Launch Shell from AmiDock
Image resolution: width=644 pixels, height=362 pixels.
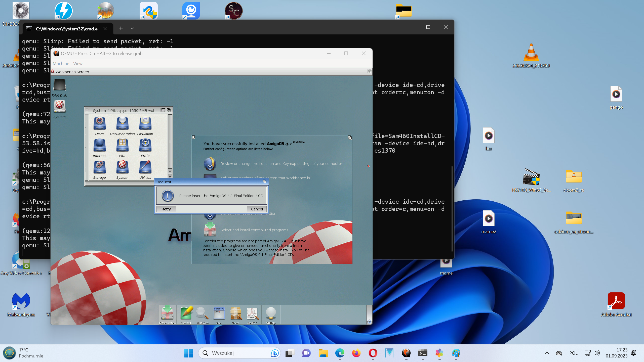(x=219, y=315)
